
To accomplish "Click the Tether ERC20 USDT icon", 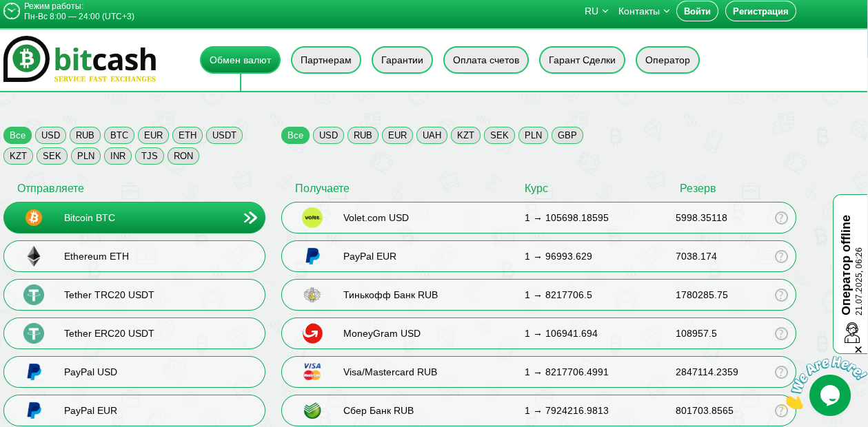I will pos(34,333).
